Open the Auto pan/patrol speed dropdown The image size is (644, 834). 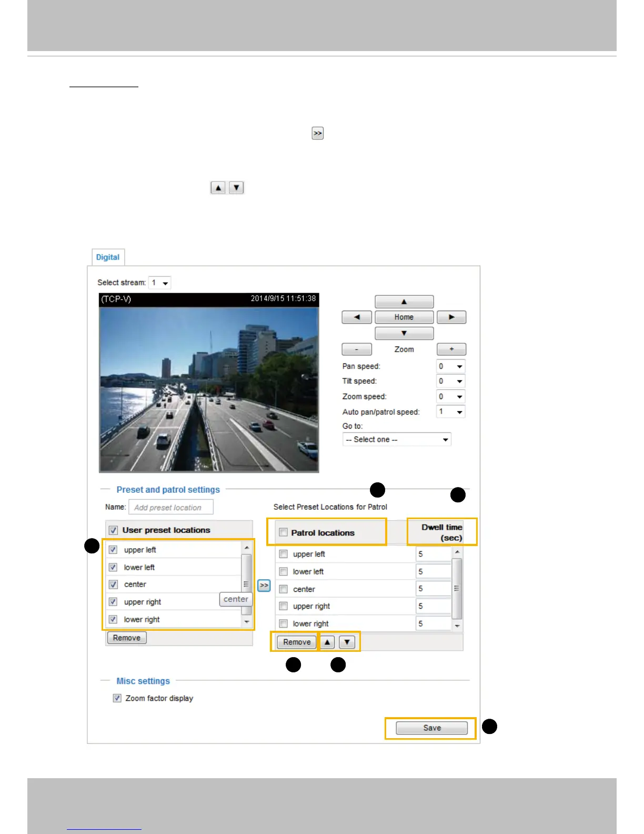pos(451,412)
